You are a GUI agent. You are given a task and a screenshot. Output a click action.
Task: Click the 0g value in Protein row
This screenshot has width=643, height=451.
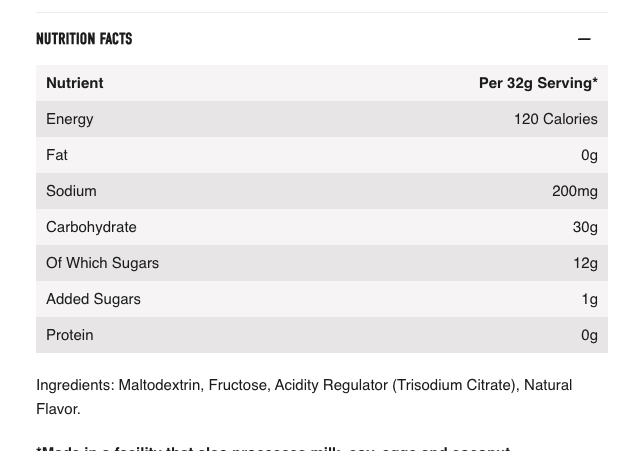tap(589, 335)
